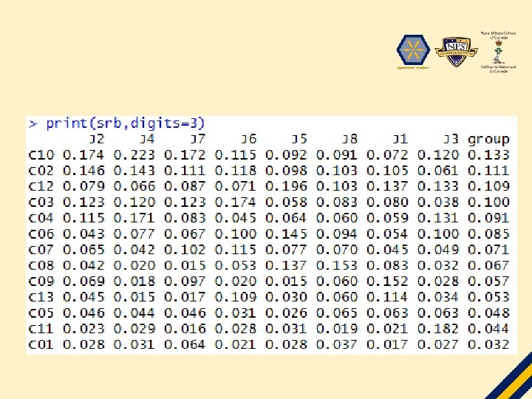Click value 0.223 in row C10
The height and width of the screenshot is (399, 532).
click(134, 155)
